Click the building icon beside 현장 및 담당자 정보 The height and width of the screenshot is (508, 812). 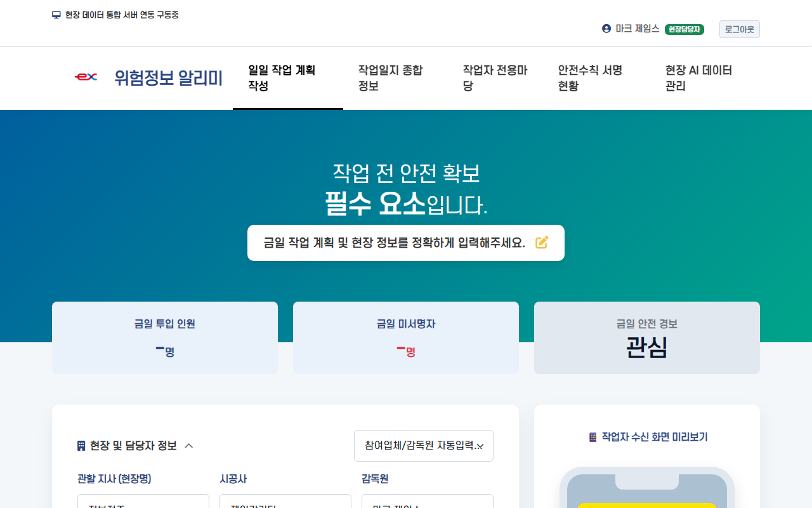click(81, 446)
